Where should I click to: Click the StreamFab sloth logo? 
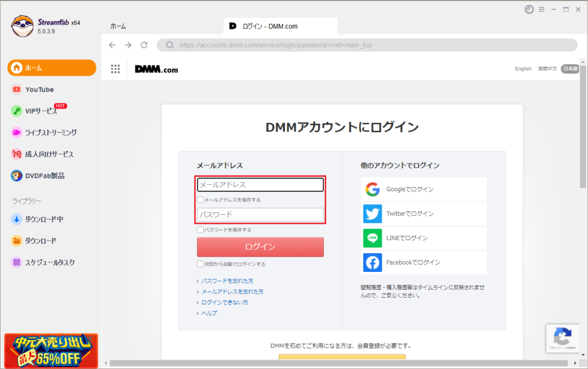(x=22, y=26)
